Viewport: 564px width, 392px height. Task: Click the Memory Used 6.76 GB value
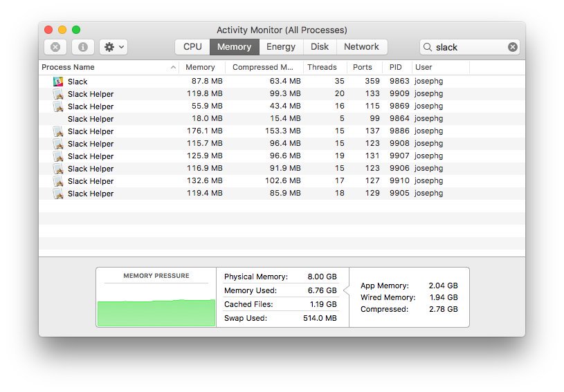point(322,290)
